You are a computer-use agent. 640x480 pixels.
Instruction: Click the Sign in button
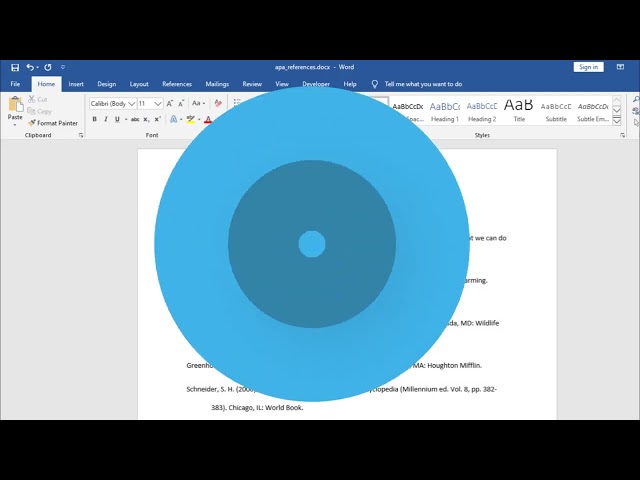(x=588, y=67)
